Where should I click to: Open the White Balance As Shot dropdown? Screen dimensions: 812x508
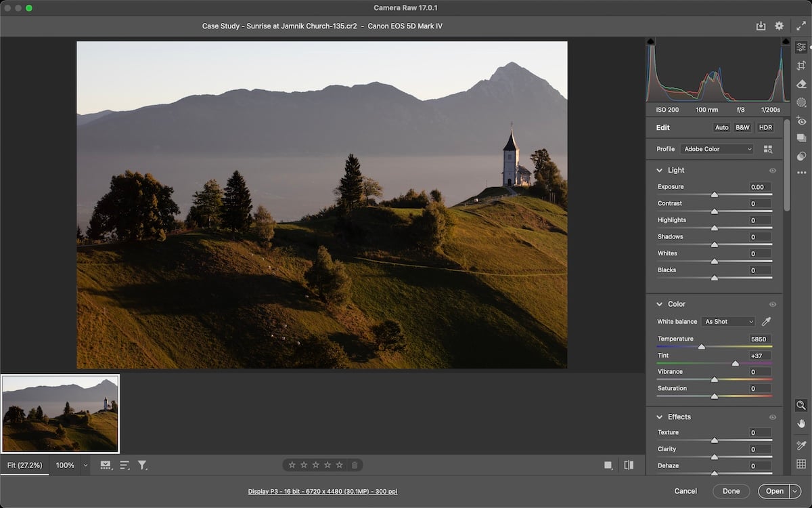coord(728,321)
